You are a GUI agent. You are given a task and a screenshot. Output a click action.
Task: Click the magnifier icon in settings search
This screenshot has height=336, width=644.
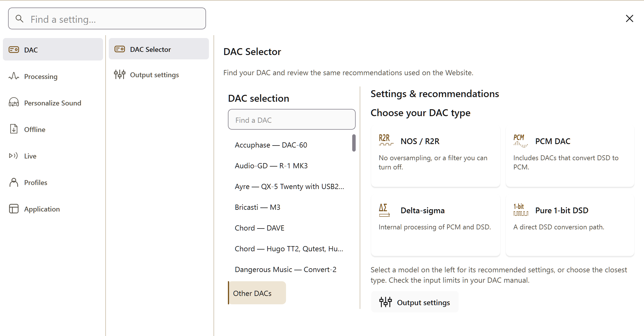click(x=20, y=19)
